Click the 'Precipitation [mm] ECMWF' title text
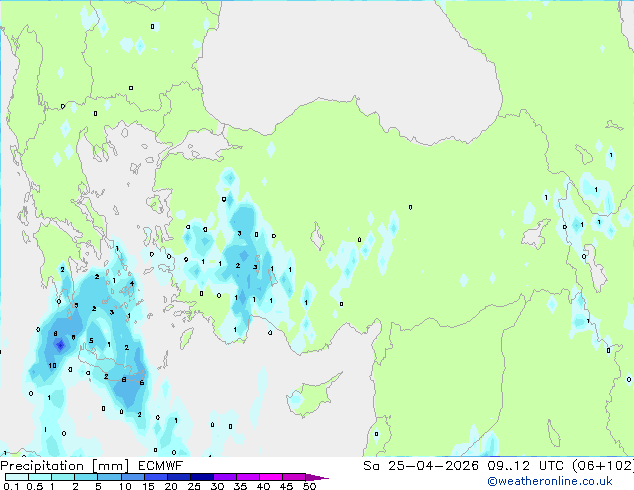634x490 pixels. click(x=92, y=466)
